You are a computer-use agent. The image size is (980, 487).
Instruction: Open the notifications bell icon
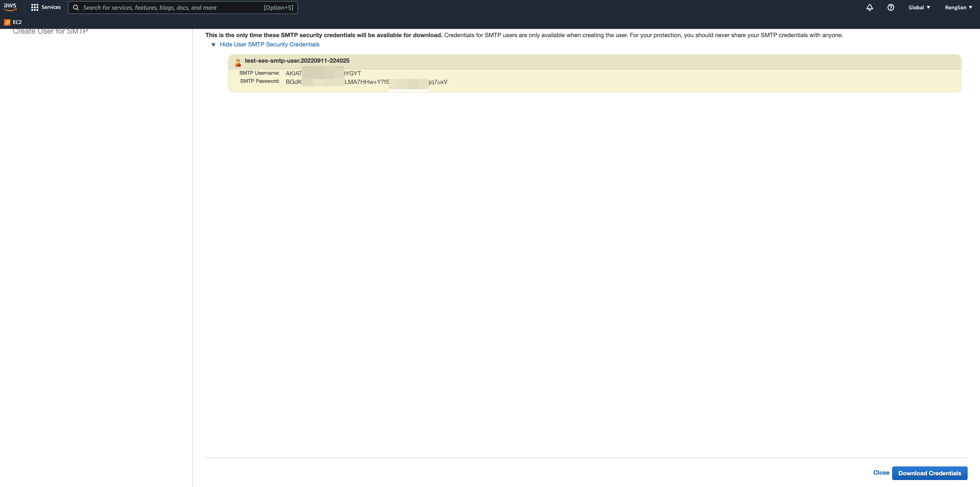tap(869, 7)
